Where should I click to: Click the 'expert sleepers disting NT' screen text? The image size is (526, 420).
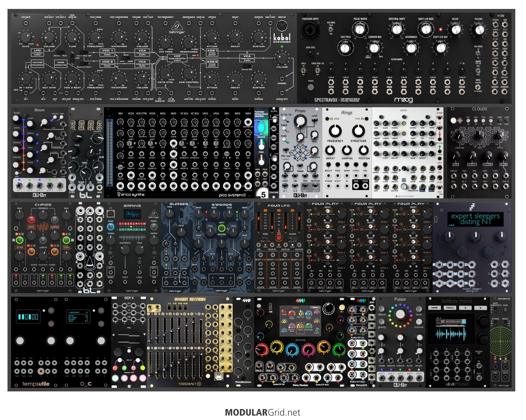click(475, 219)
